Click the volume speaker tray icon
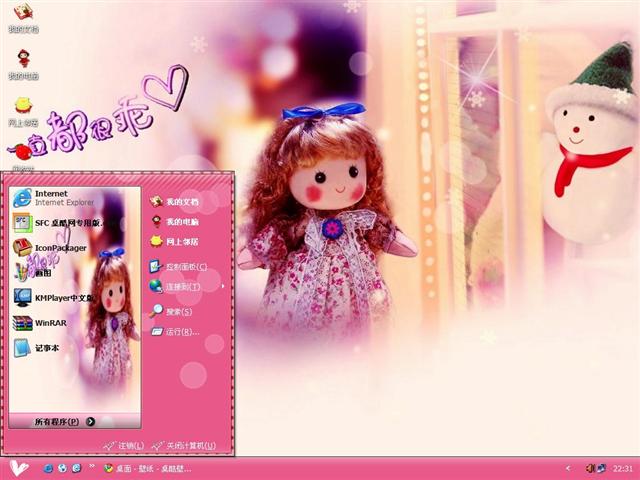The width and height of the screenshot is (640, 480). (x=591, y=468)
